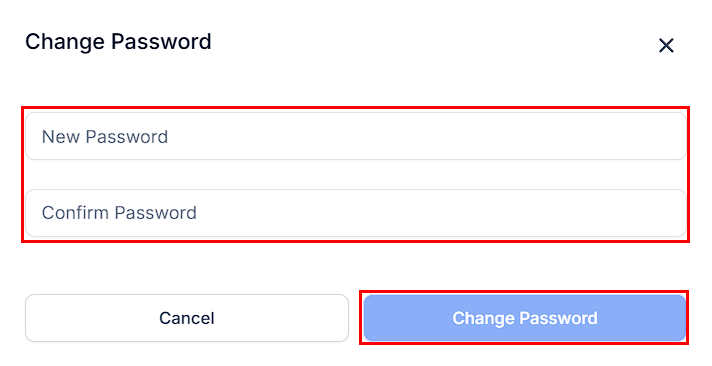Click the Cancel button
The width and height of the screenshot is (712, 366).
click(x=187, y=318)
